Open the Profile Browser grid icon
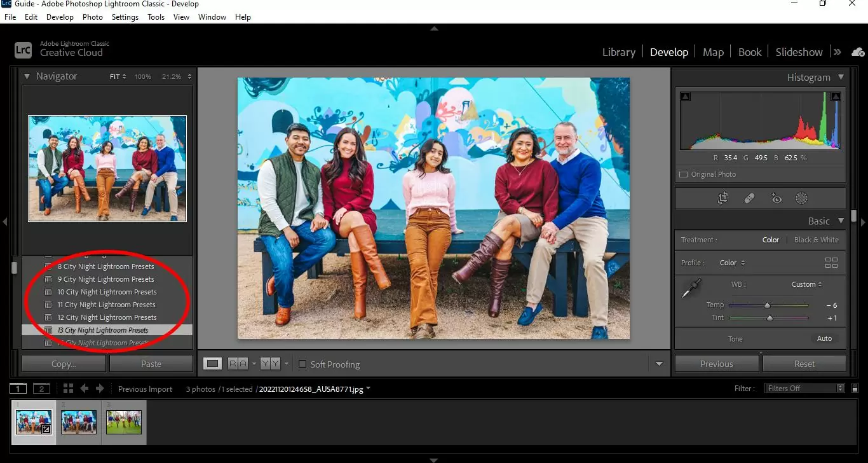868x463 pixels. 831,263
